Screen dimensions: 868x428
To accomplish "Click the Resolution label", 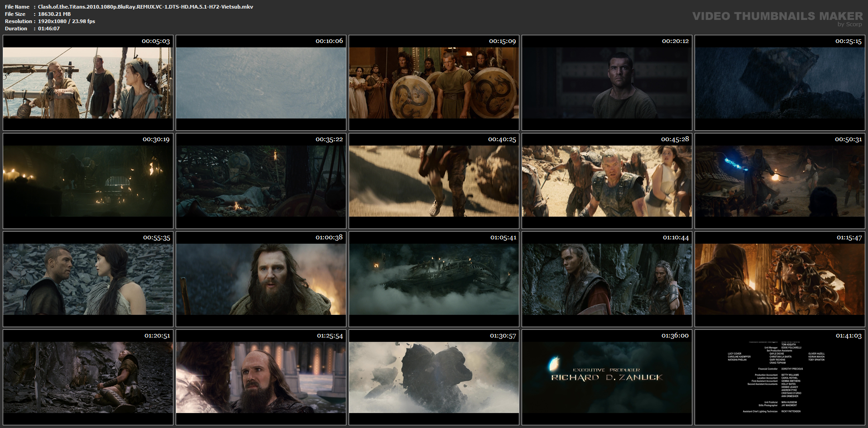I will (x=19, y=21).
